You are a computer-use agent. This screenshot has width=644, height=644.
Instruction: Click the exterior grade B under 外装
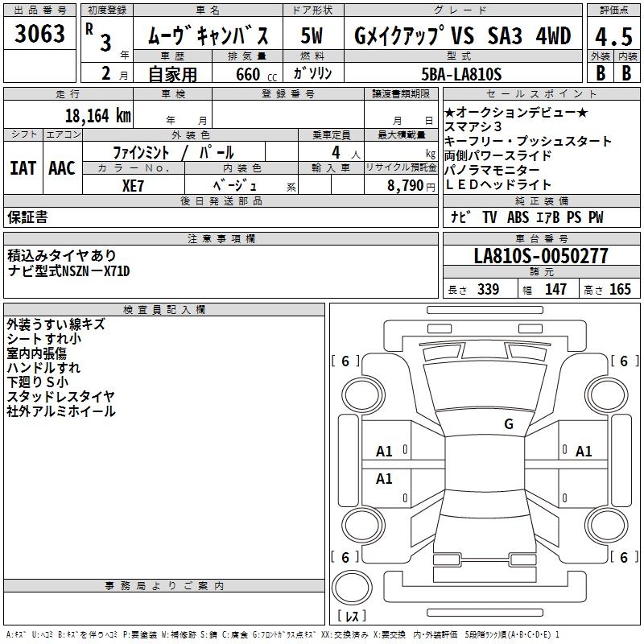coord(600,72)
